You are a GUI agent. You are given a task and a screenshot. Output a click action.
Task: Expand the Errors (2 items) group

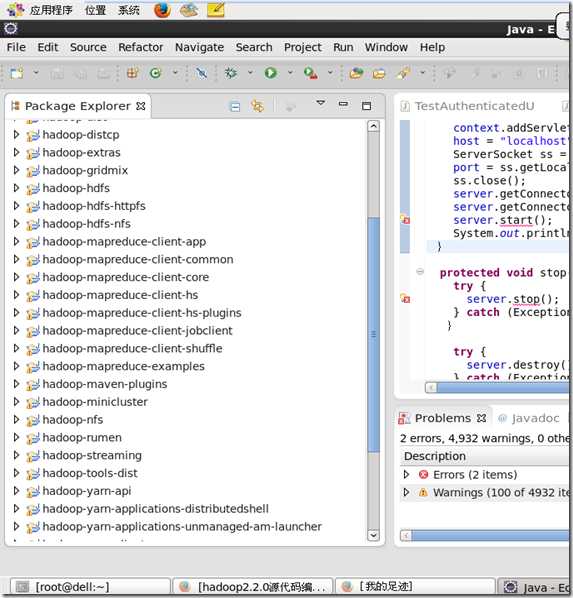click(x=406, y=474)
